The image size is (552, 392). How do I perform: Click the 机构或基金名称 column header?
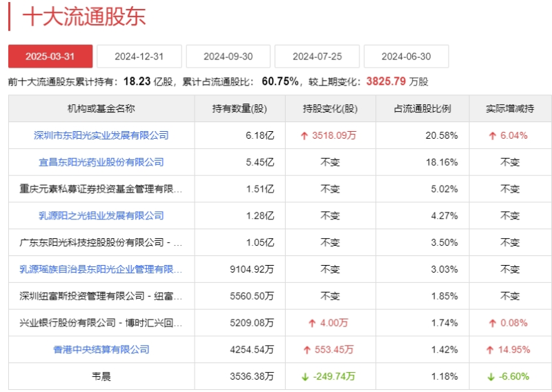tap(101, 108)
